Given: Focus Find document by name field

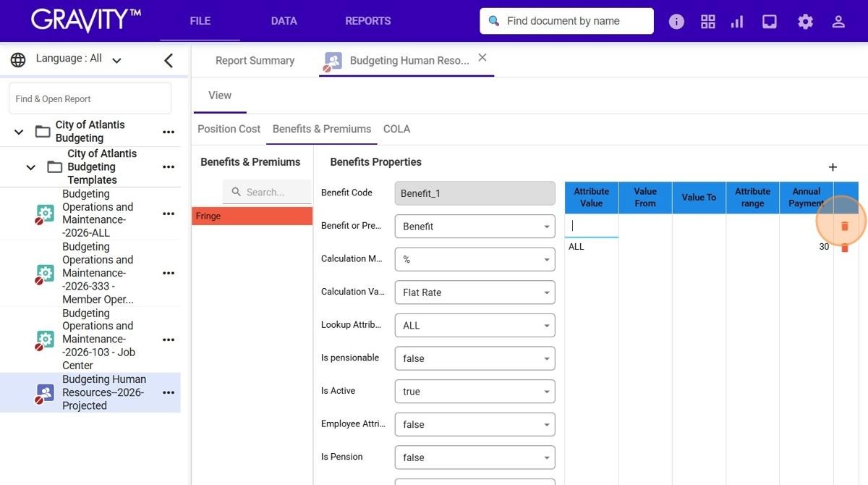Looking at the screenshot, I should click(x=566, y=21).
